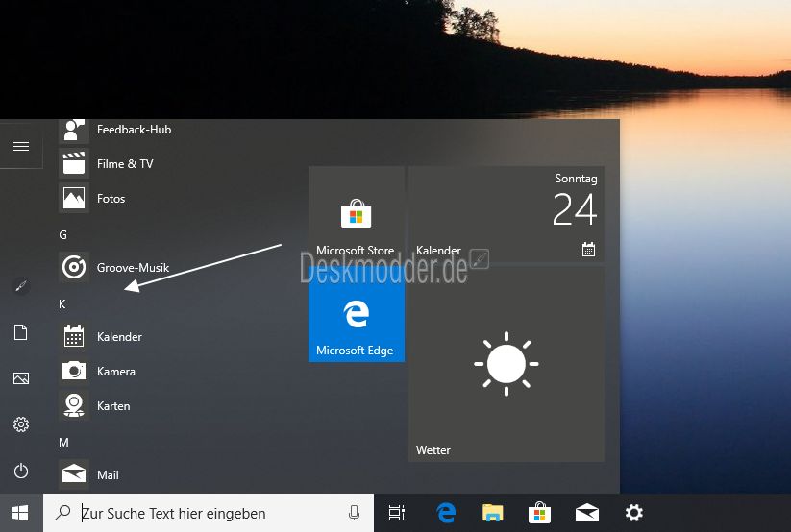
Task: Open the Feedback-Hub app entry
Action: 116,130
